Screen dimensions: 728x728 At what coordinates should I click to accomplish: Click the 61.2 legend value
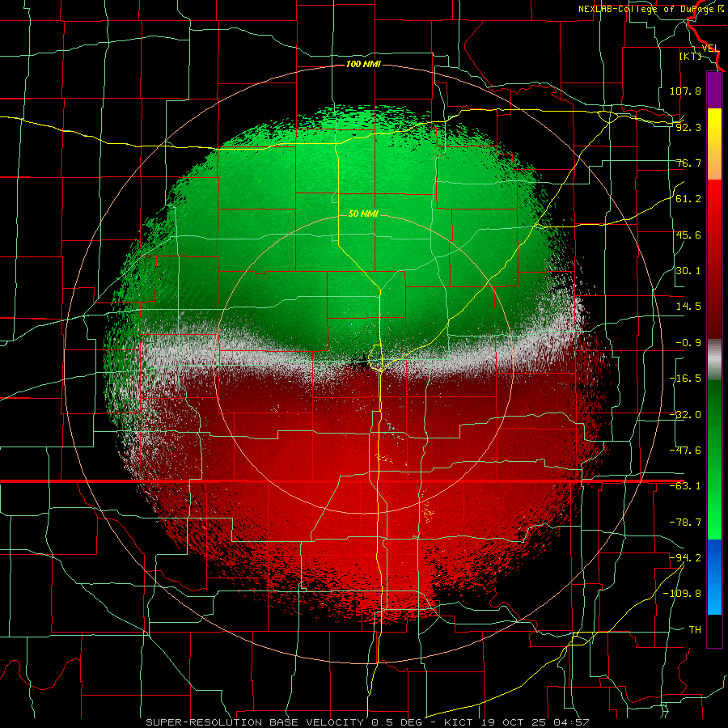(x=688, y=199)
